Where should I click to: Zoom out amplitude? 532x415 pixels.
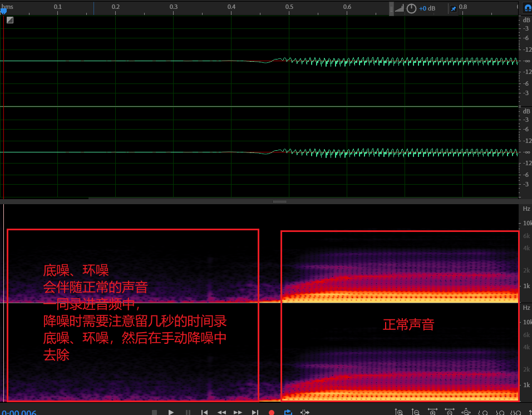tap(416, 412)
